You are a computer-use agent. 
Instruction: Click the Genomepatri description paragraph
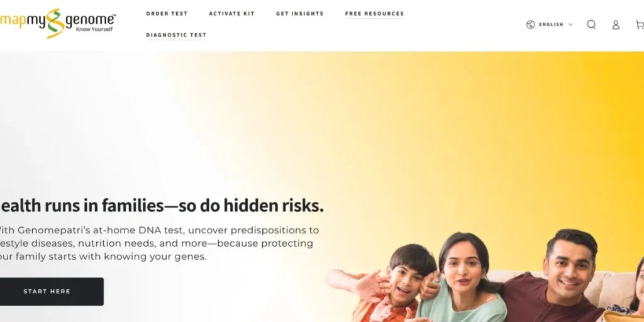click(x=158, y=243)
